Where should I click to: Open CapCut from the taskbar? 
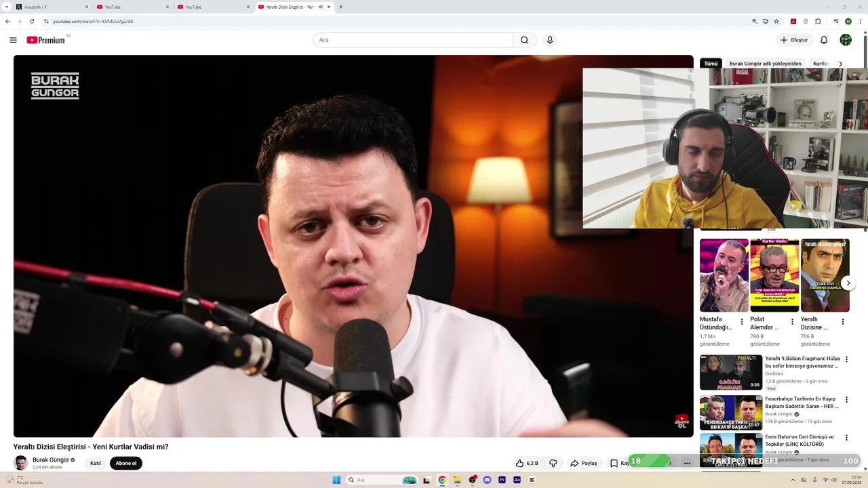[532, 480]
